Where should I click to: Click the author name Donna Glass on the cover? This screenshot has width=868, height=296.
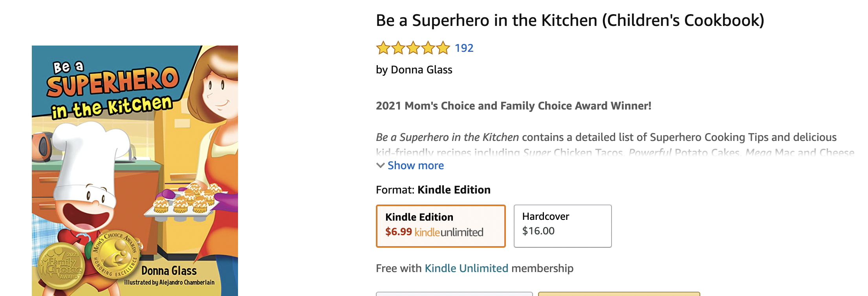(169, 270)
